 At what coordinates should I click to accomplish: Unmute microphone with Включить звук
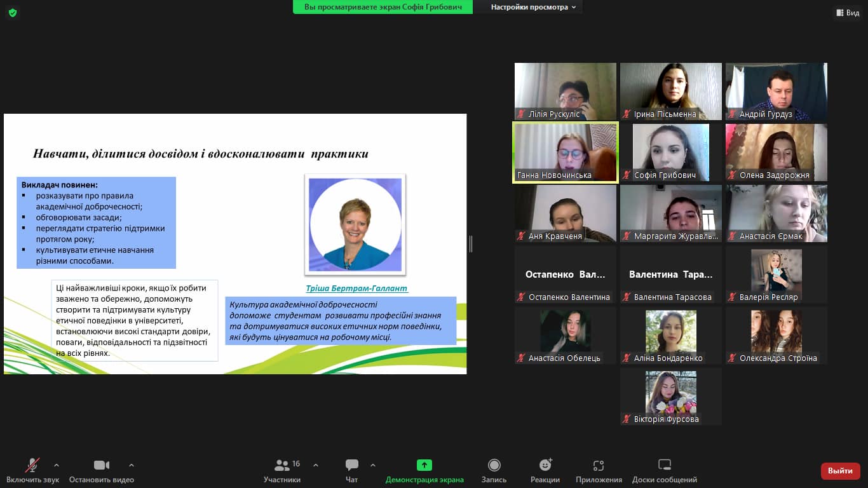[x=32, y=466]
